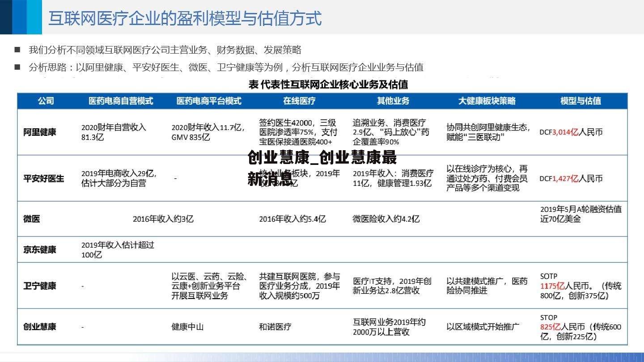Click cell starting "2019年电商收入29亿"
Viewport: 644px width, 362px height.
(119, 178)
